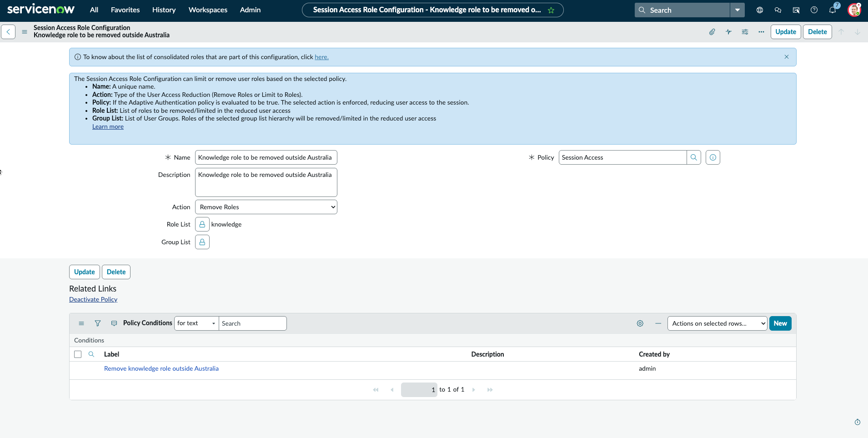The image size is (868, 438).
Task: Click the admin cell in Created by
Action: pyautogui.click(x=647, y=368)
